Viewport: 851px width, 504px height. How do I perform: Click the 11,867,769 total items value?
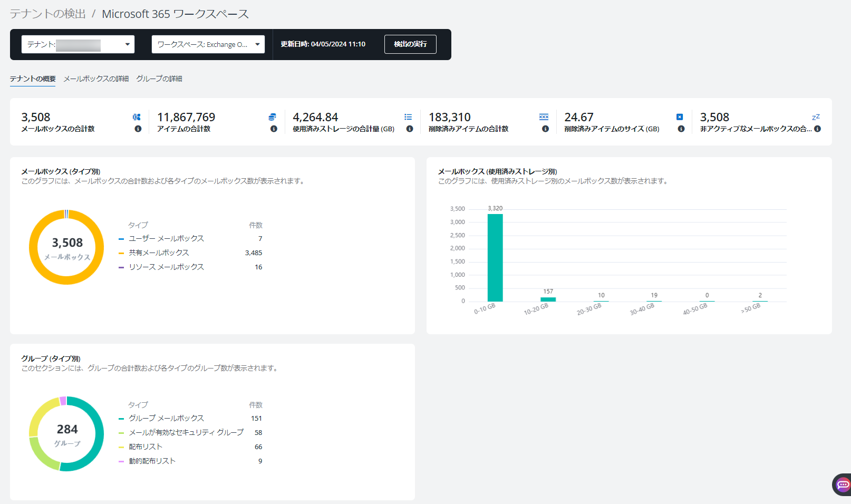click(186, 117)
